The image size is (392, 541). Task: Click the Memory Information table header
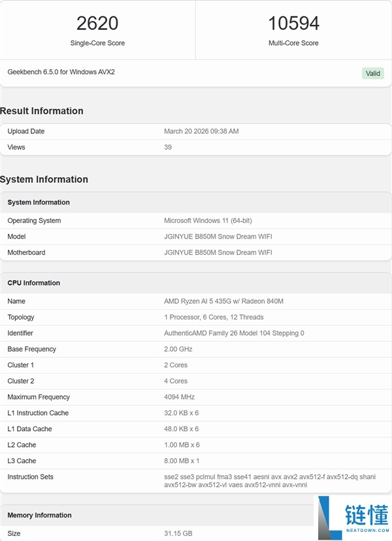pos(39,515)
